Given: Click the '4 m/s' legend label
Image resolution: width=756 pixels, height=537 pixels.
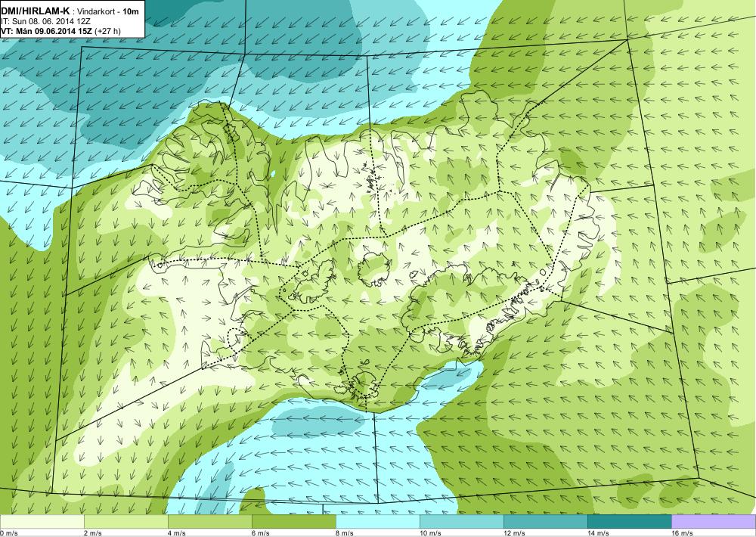Looking at the screenshot, I should (177, 533).
